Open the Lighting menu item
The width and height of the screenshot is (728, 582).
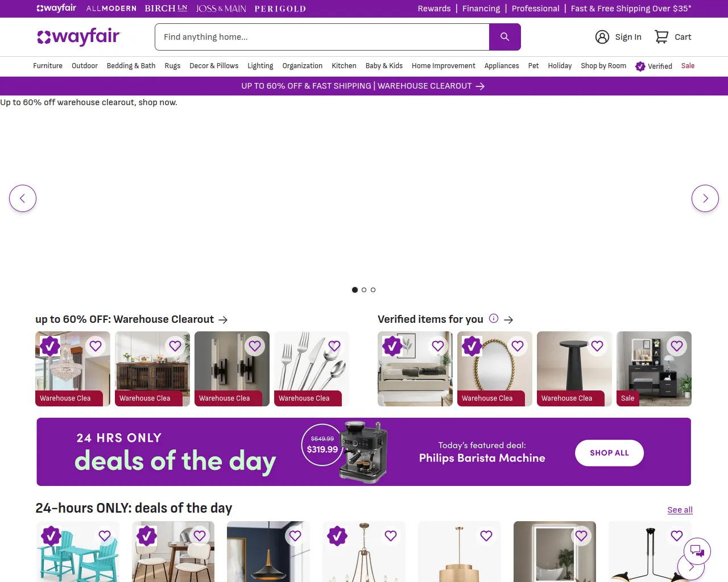click(260, 66)
